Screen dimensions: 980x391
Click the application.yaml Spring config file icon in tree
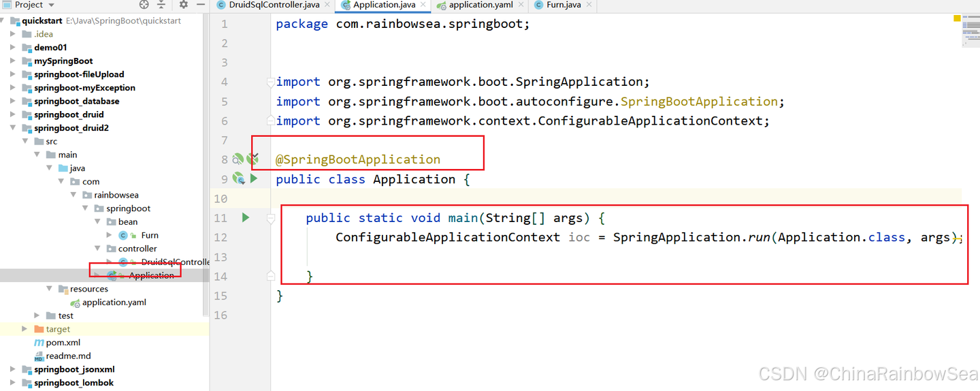(75, 302)
